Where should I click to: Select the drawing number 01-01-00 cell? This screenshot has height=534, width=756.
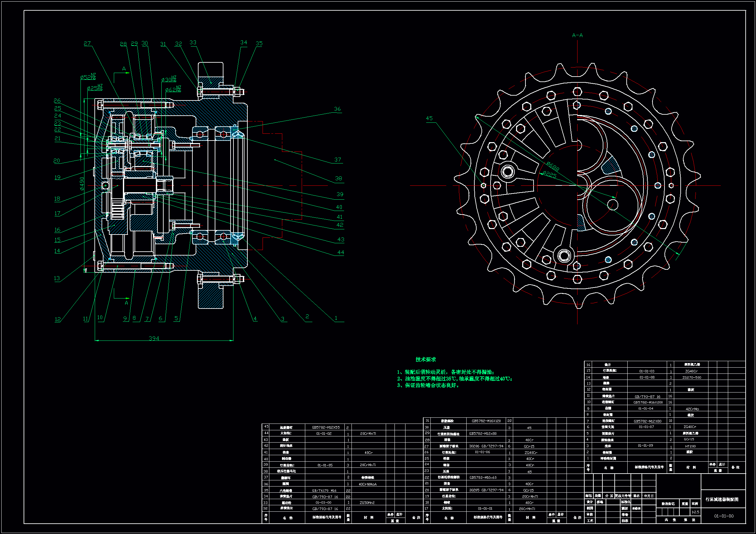724,516
